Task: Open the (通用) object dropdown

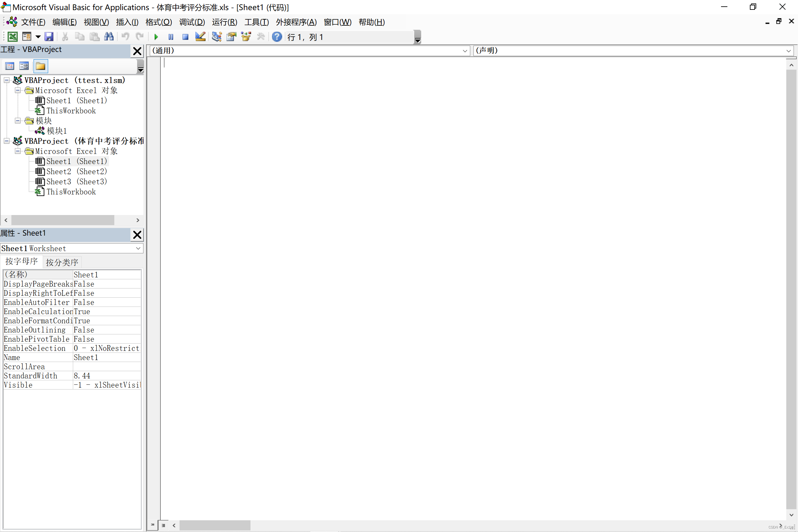Action: click(x=465, y=51)
